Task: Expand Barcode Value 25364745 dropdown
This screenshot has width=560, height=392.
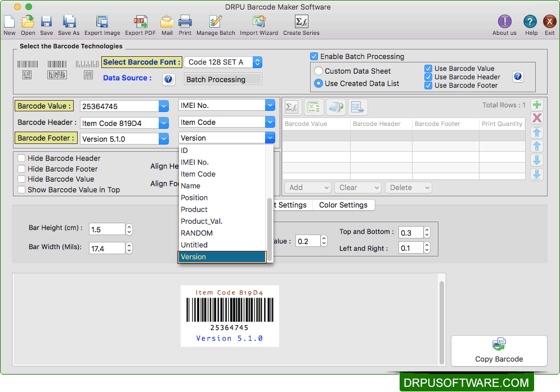Action: pyautogui.click(x=164, y=106)
